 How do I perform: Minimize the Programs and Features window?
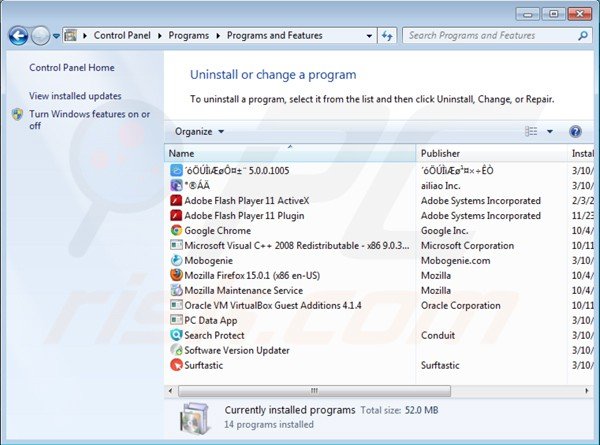[528, 15]
